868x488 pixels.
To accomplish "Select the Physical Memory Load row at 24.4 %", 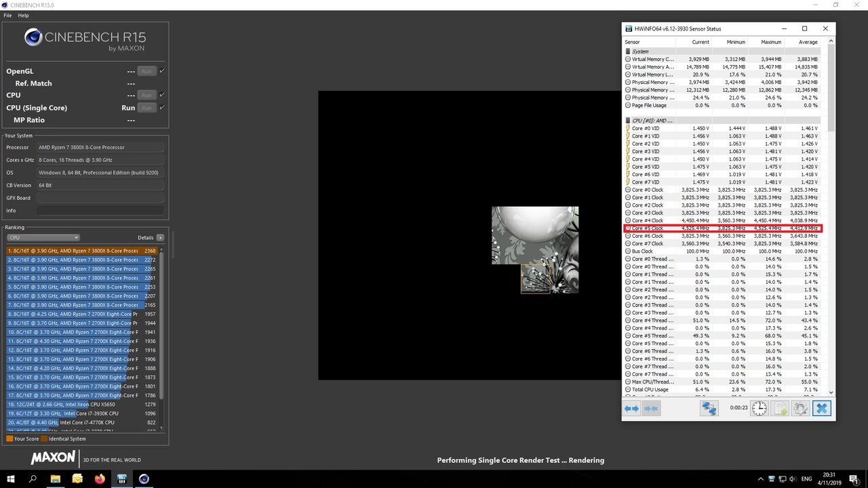I will coord(722,98).
